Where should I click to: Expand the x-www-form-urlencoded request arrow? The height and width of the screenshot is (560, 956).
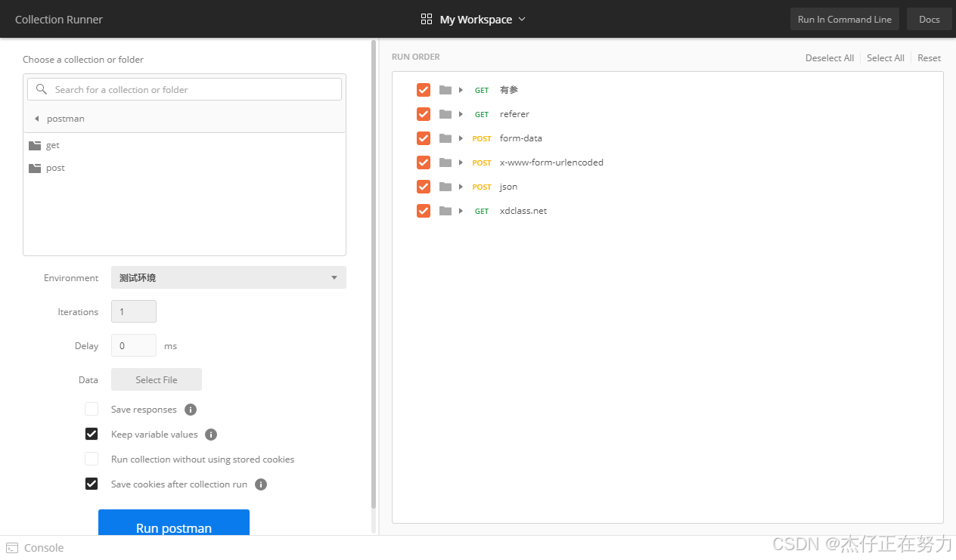pyautogui.click(x=461, y=162)
